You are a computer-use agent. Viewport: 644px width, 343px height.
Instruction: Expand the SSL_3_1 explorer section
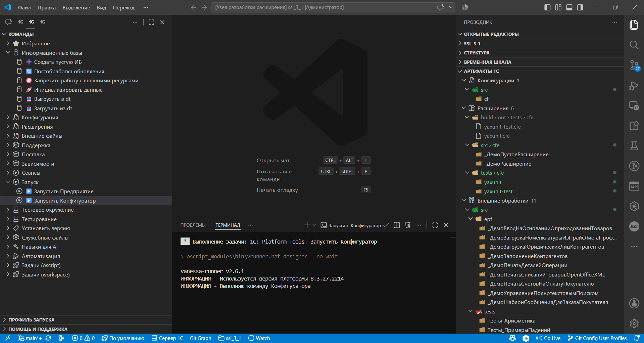540,44
